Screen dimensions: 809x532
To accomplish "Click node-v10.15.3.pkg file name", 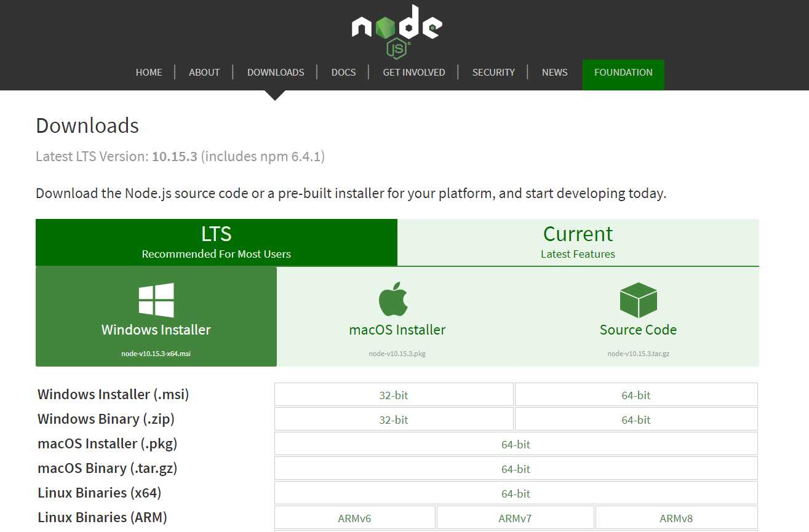I will pyautogui.click(x=397, y=354).
